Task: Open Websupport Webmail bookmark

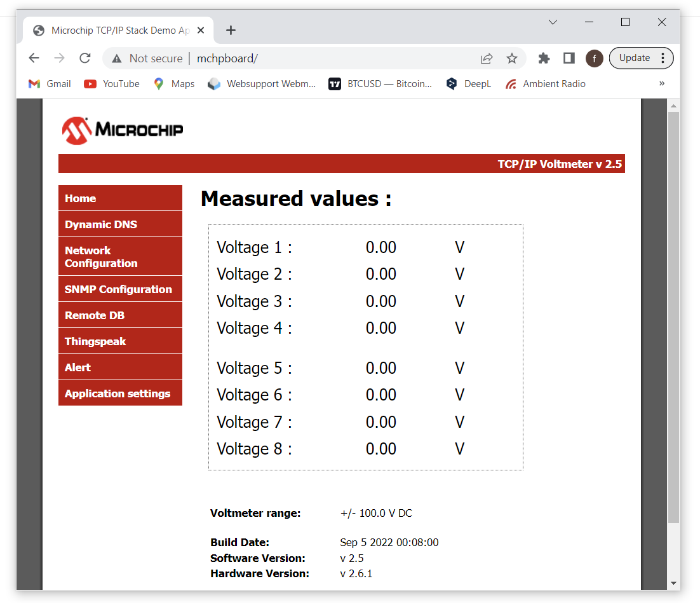Action: pyautogui.click(x=262, y=84)
